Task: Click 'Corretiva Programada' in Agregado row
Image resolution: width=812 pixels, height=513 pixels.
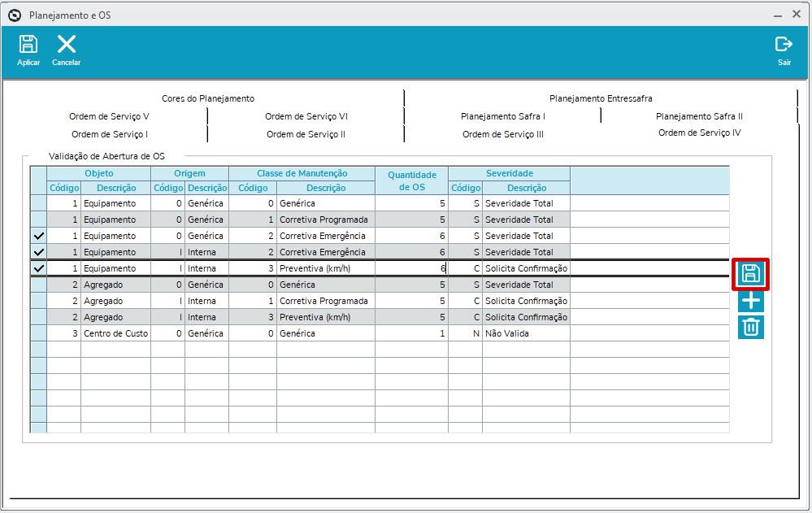Action: (x=326, y=301)
